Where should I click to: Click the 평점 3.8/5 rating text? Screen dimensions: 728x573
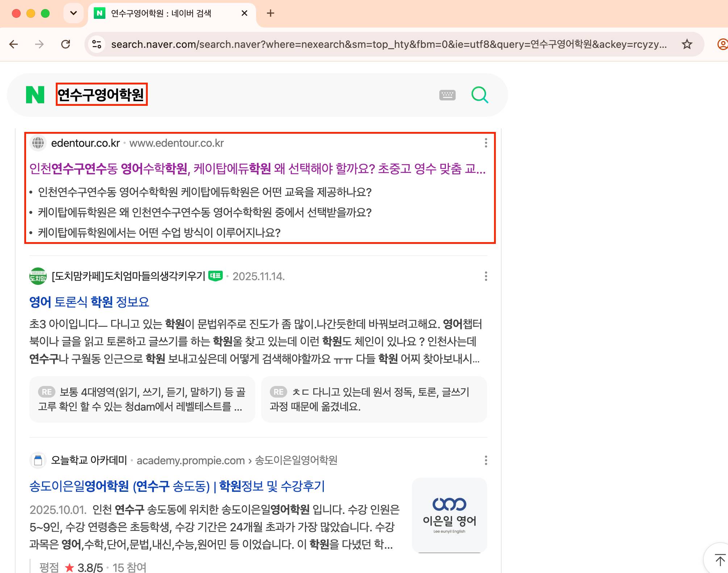coord(71,567)
